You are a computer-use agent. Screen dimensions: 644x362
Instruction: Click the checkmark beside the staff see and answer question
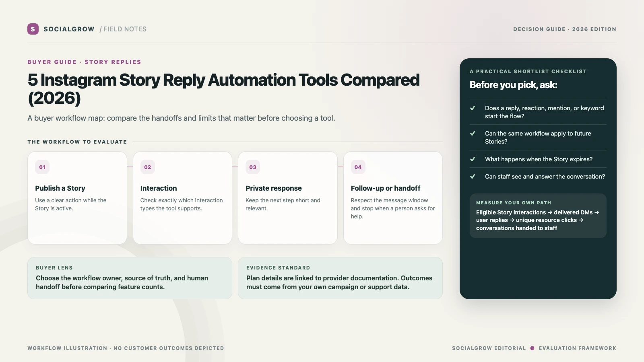(x=473, y=177)
